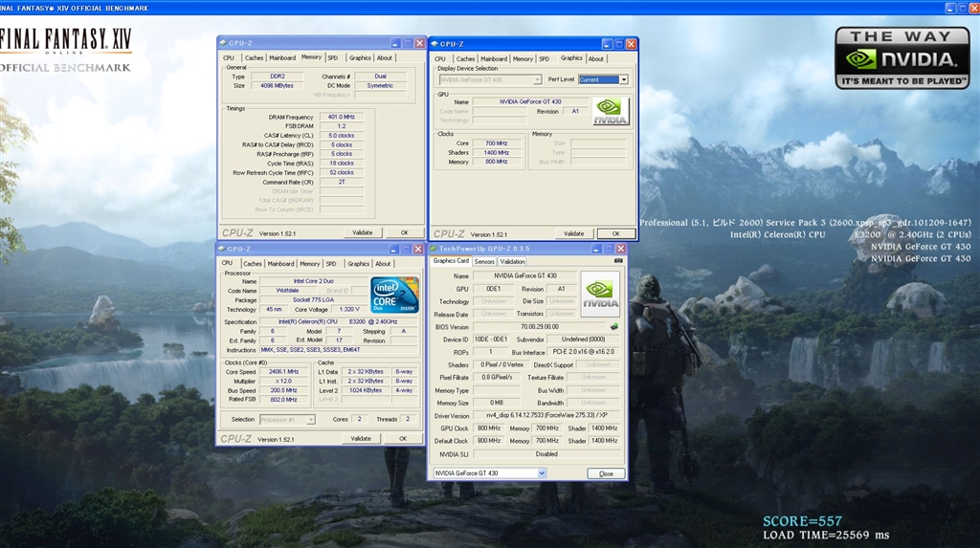Click the LOAD TIME=25569 ms text

826,535
